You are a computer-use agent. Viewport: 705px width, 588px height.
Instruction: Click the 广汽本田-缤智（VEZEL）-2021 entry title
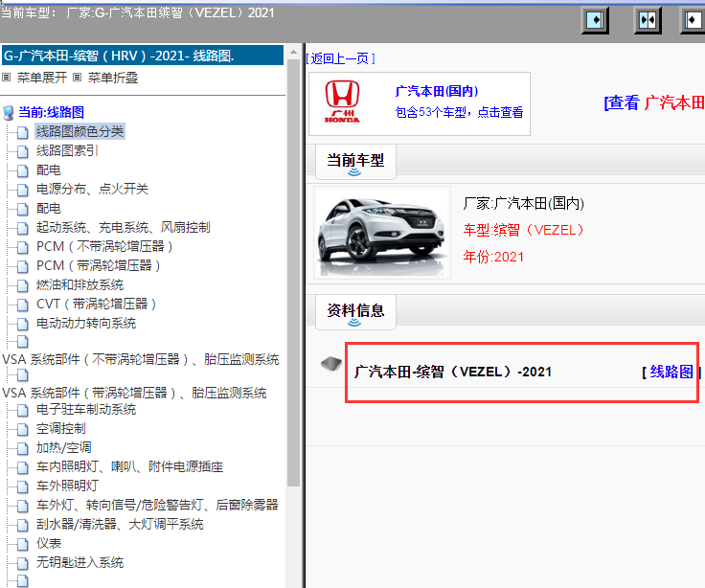point(453,372)
